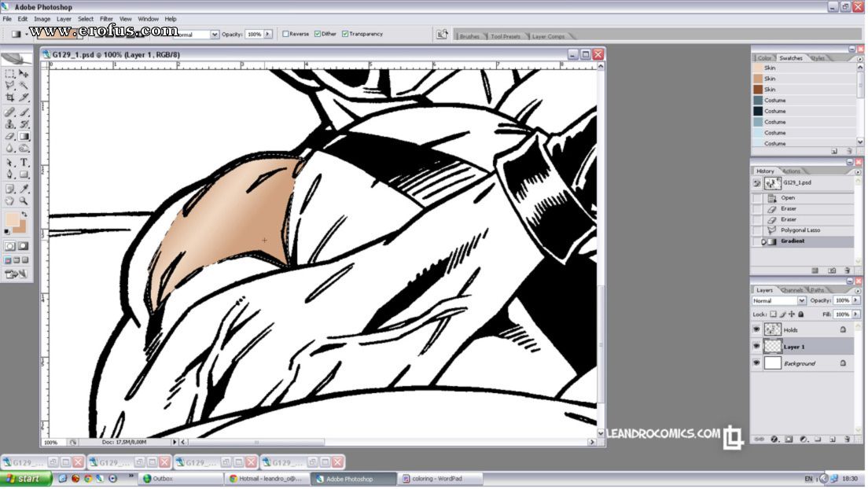This screenshot has height=489, width=868.
Task: Add a layer mask in Layers panel
Action: click(789, 439)
